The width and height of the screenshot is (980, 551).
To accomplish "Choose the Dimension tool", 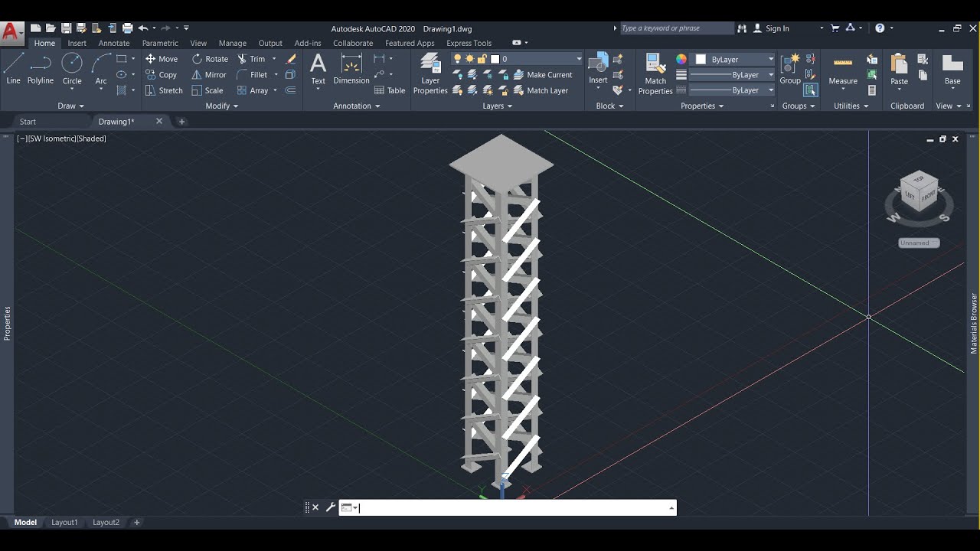I will click(x=351, y=69).
